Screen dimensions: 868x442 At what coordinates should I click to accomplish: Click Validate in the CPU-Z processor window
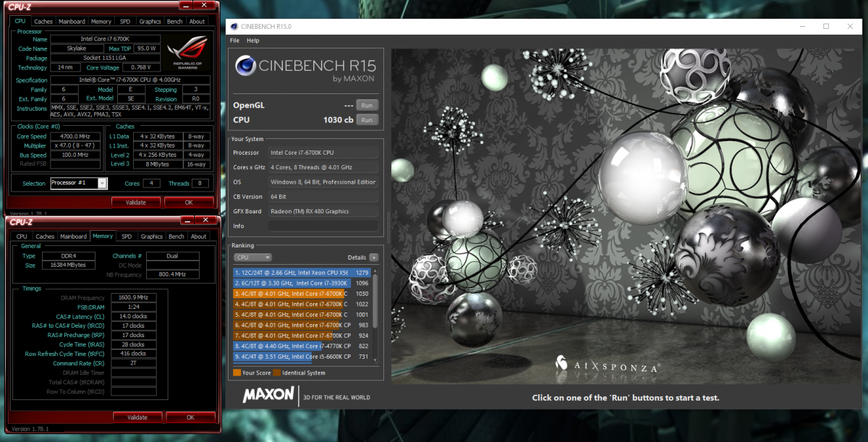coord(136,203)
